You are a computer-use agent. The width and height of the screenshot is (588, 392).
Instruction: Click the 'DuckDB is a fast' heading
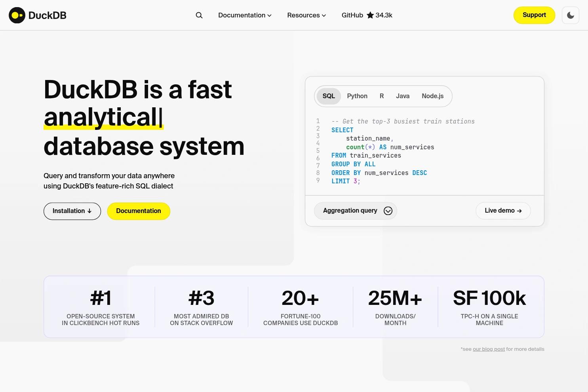pyautogui.click(x=138, y=89)
